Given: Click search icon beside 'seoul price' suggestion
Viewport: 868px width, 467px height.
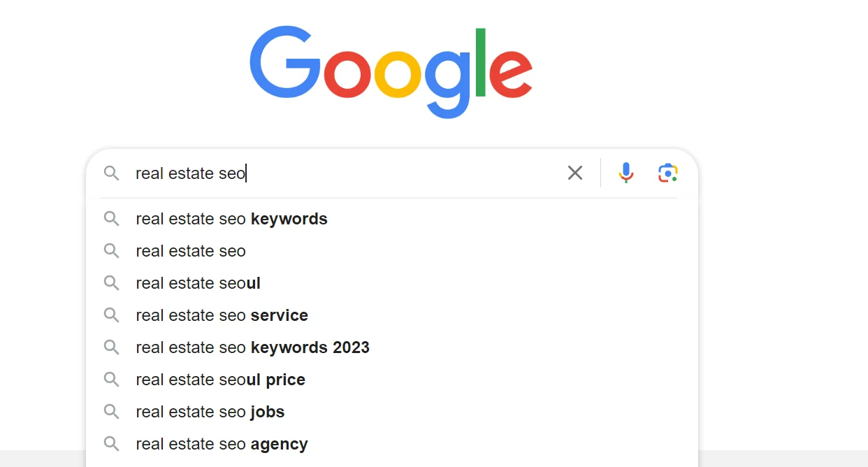Looking at the screenshot, I should (111, 380).
